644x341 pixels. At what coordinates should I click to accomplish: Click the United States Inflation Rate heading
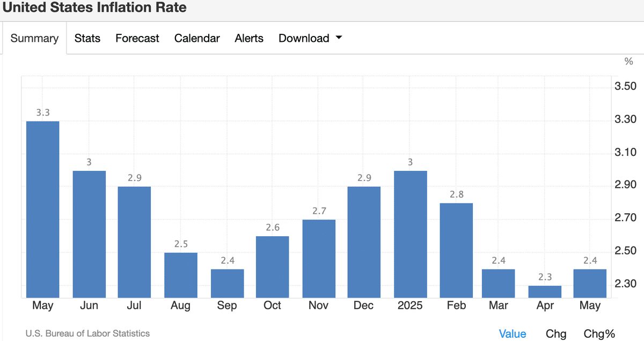tap(94, 8)
